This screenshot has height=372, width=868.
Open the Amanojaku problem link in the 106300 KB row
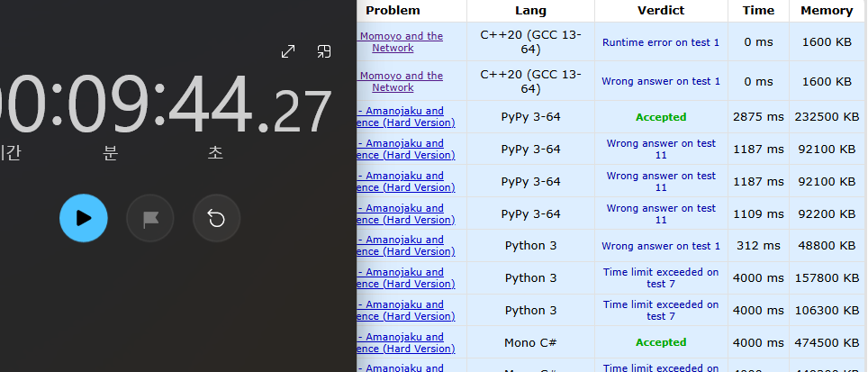406,310
